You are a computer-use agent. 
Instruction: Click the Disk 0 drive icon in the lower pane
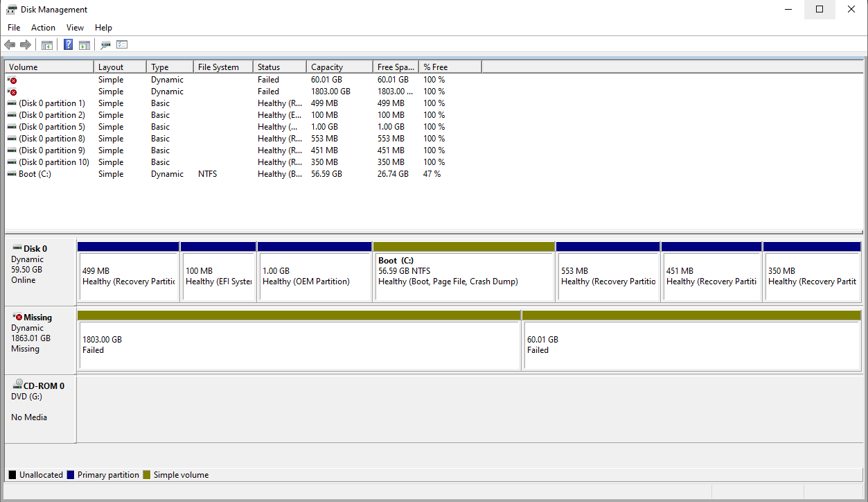tap(17, 248)
